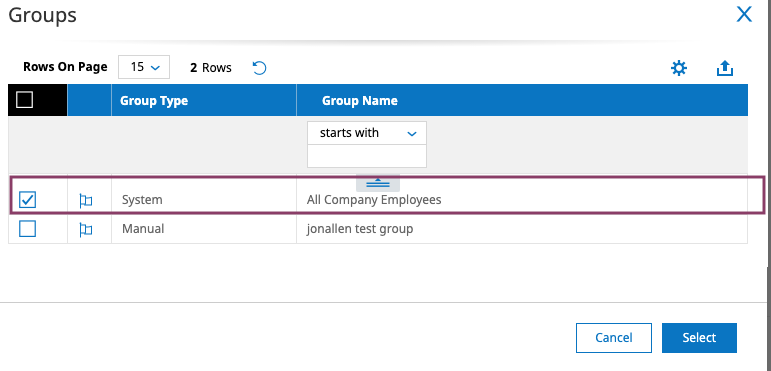Open the table settings gear

pos(679,68)
